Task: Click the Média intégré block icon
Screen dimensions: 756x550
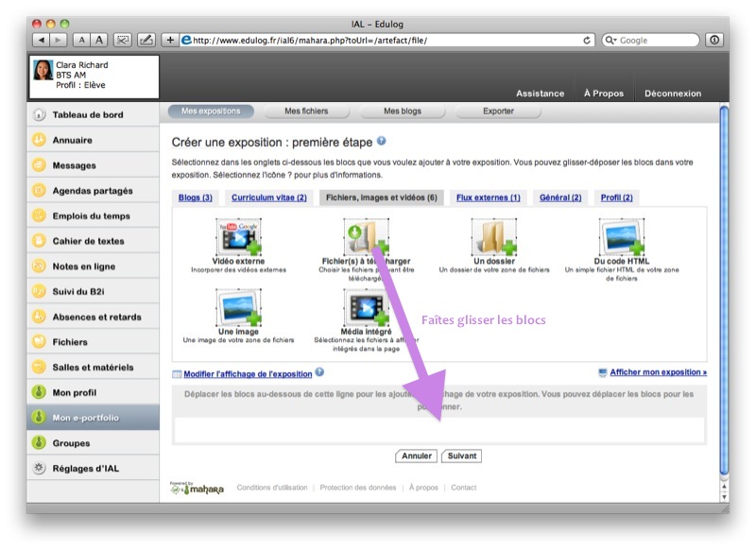Action: [x=366, y=308]
